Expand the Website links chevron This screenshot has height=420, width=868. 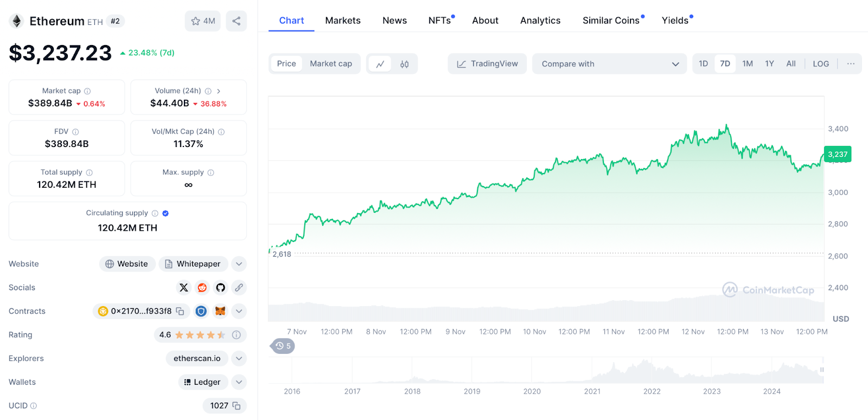(239, 264)
